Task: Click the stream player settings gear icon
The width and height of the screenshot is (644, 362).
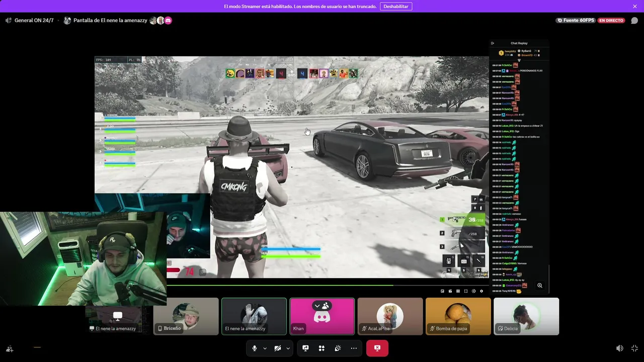Action: click(481, 291)
